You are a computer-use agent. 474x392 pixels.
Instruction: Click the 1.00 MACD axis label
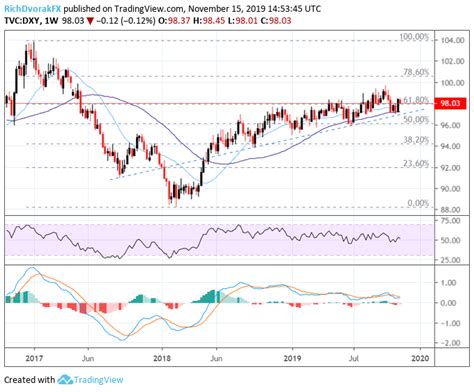click(449, 283)
